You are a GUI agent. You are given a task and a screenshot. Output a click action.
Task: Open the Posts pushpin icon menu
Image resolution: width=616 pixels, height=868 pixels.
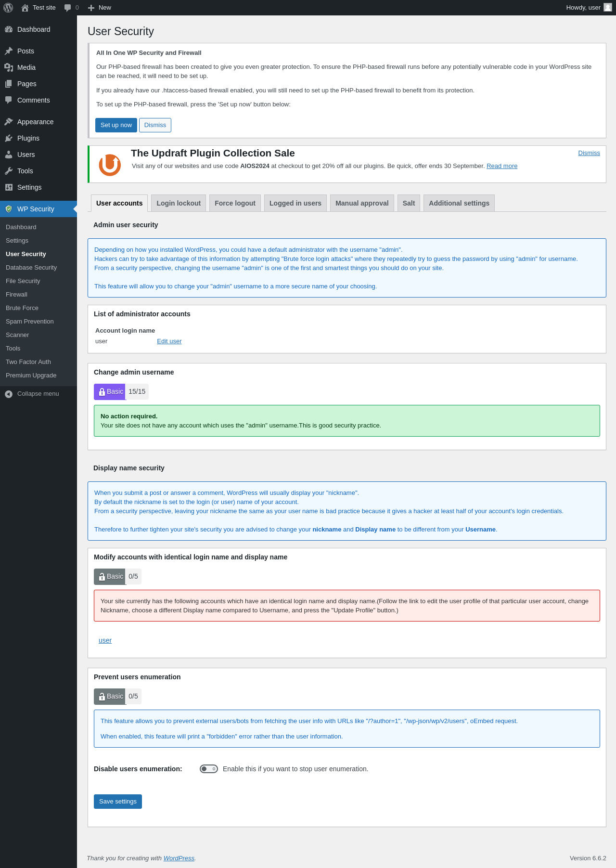[x=9, y=51]
